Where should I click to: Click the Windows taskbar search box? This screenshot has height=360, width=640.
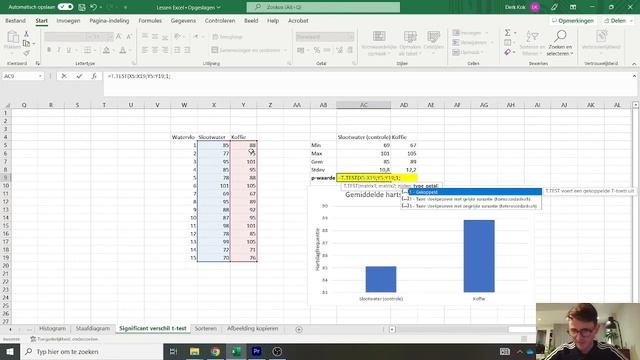coord(91,351)
